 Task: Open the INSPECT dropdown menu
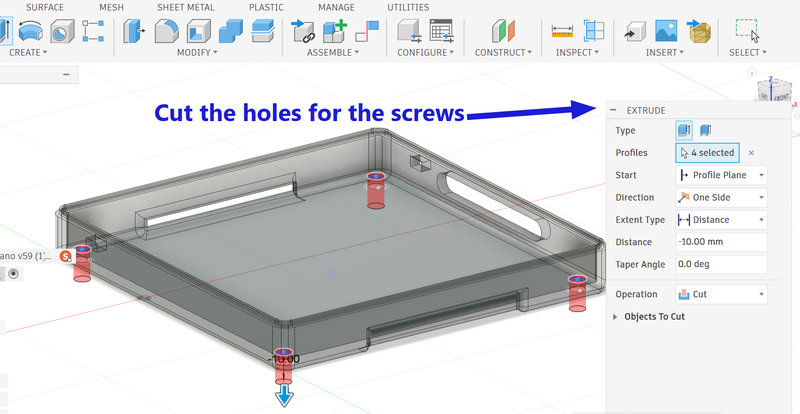[x=578, y=52]
